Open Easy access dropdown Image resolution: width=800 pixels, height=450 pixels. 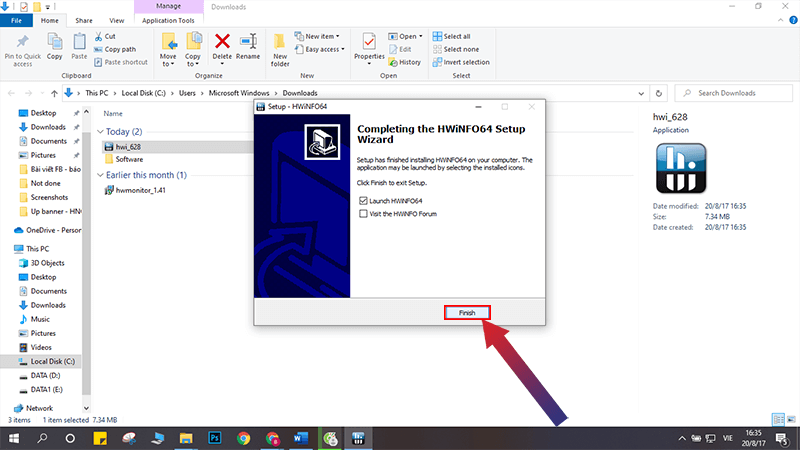319,49
